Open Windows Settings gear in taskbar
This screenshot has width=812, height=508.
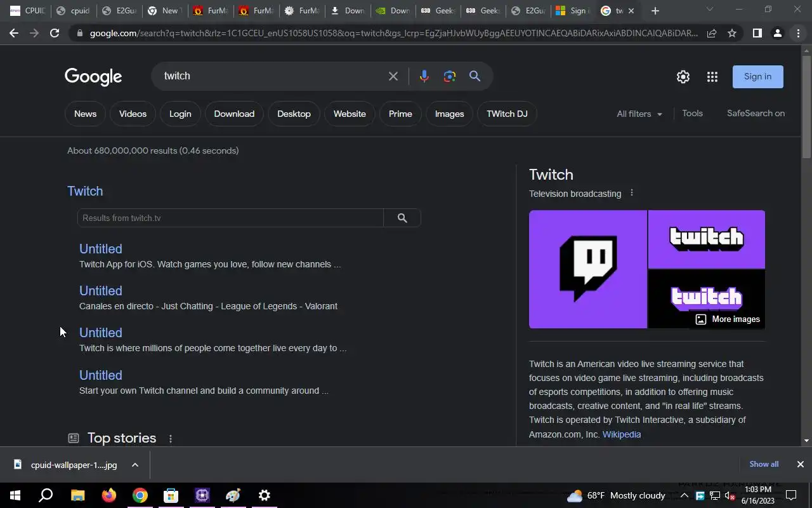265,495
